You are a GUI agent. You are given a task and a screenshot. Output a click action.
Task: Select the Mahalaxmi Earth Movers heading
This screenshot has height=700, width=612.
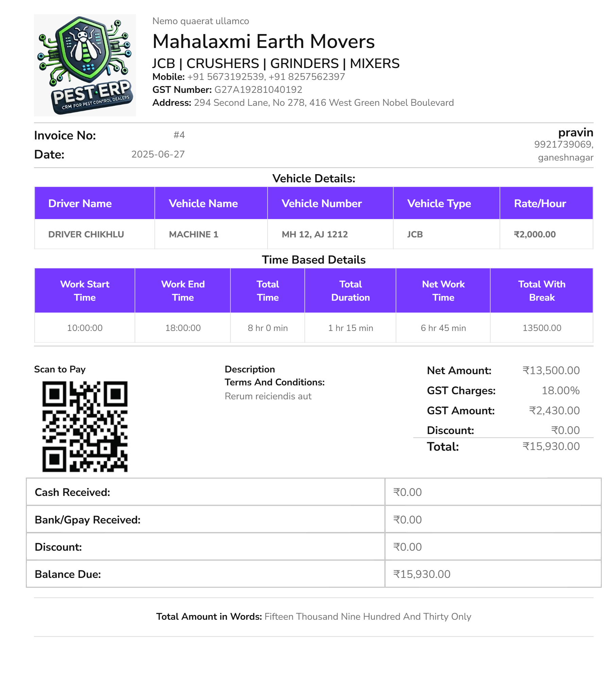tap(263, 41)
